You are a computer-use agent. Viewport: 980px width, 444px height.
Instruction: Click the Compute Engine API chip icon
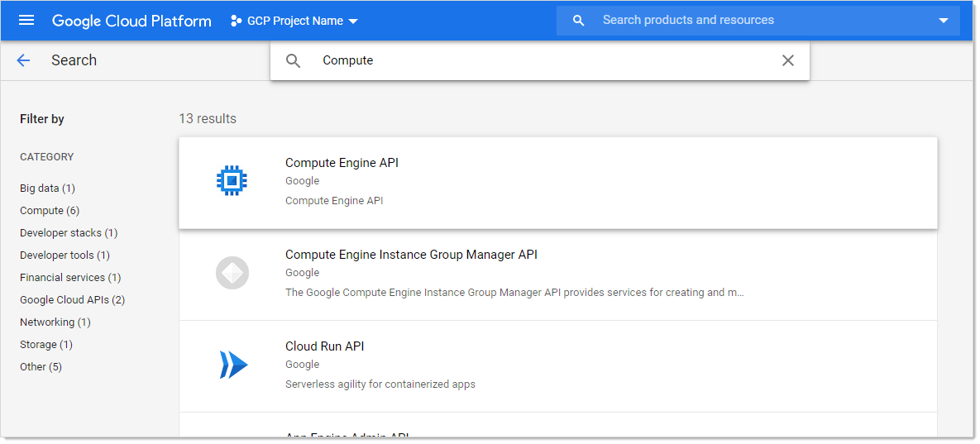coord(232,181)
